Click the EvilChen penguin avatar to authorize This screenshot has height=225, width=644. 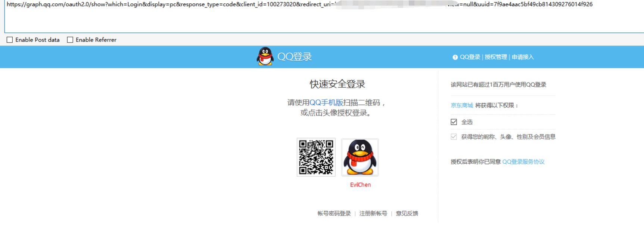pyautogui.click(x=360, y=157)
